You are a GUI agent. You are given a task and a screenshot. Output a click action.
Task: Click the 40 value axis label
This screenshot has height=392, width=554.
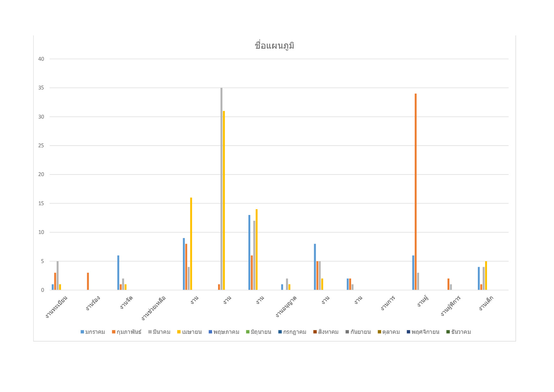(x=41, y=59)
